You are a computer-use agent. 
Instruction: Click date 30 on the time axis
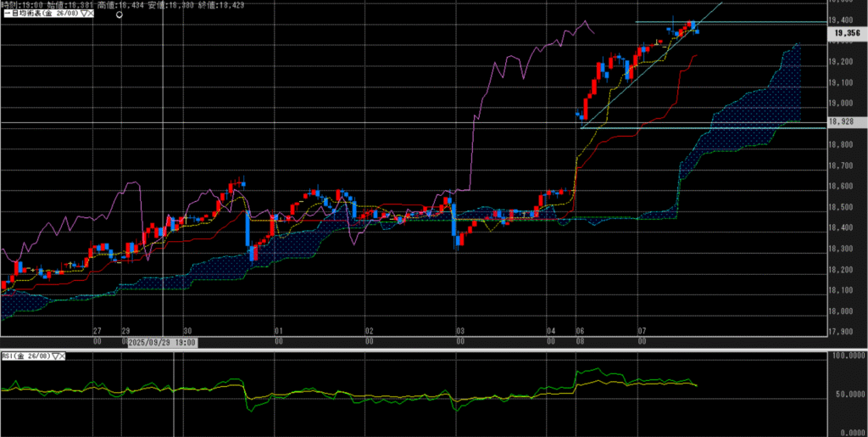[186, 331]
